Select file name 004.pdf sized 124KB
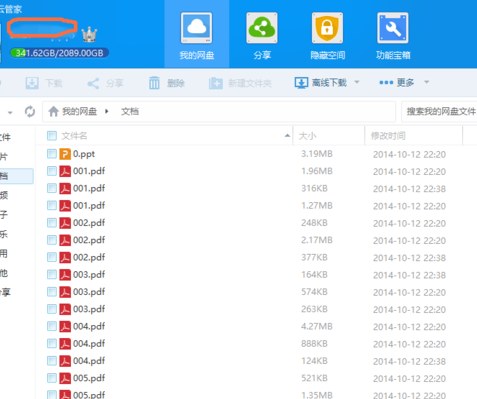The height and width of the screenshot is (399, 477). point(89,361)
